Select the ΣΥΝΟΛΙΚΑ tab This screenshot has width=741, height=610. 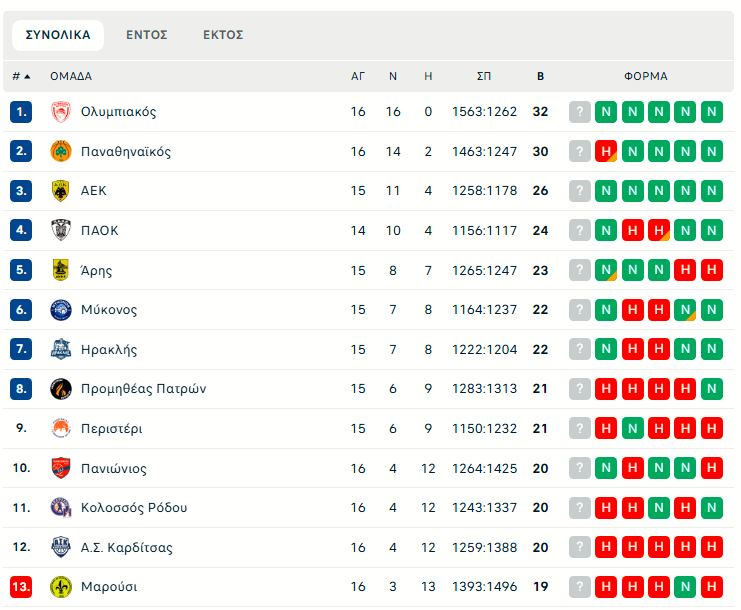tap(58, 35)
